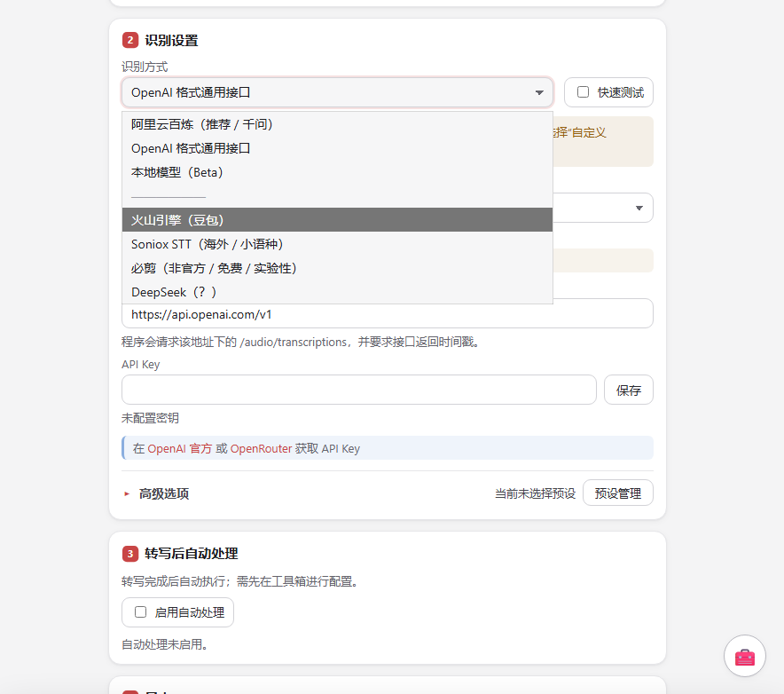This screenshot has height=694, width=784.
Task: Focus the API Key input field
Action: click(359, 390)
